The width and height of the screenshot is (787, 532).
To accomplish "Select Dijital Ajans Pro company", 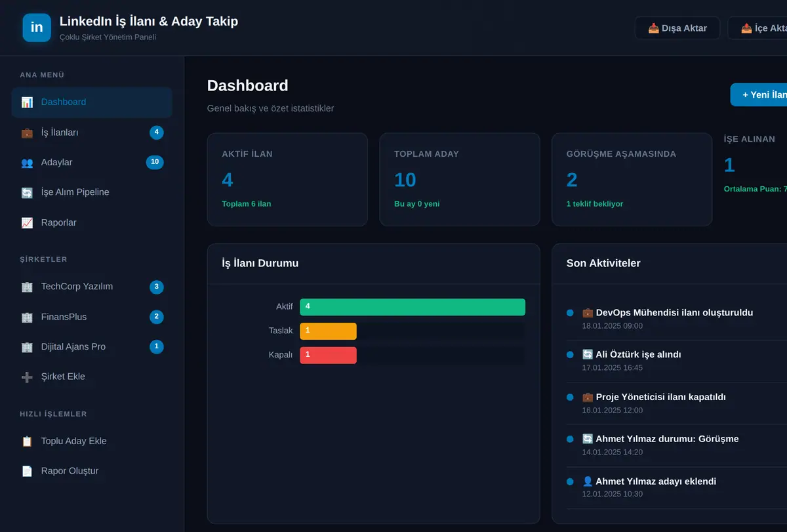I will click(92, 346).
